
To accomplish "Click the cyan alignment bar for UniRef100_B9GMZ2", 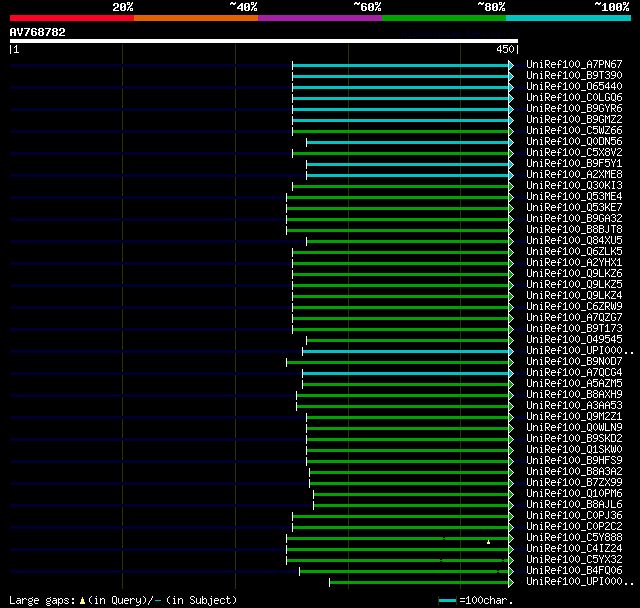I will (400, 120).
